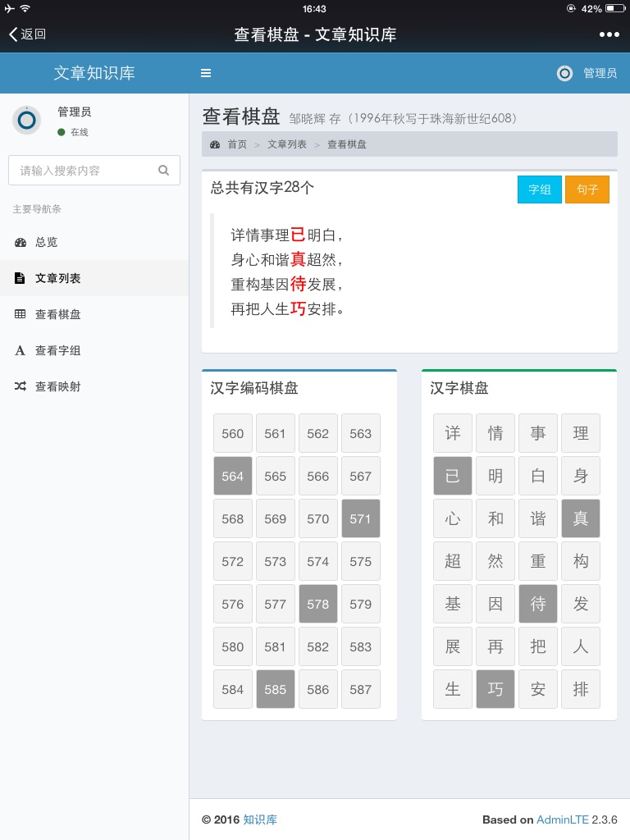This screenshot has height=840, width=630.
Task: Select code cell 564 on the board
Action: 233,476
